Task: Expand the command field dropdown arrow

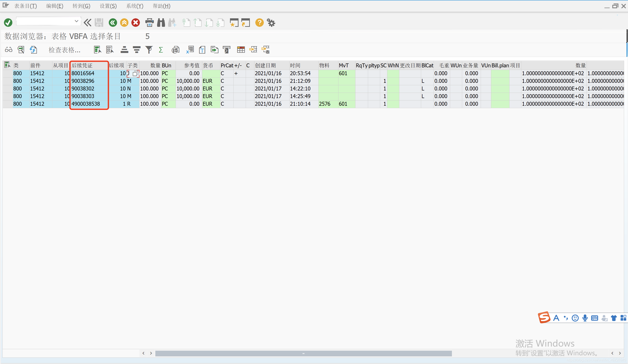Action: pyautogui.click(x=77, y=21)
